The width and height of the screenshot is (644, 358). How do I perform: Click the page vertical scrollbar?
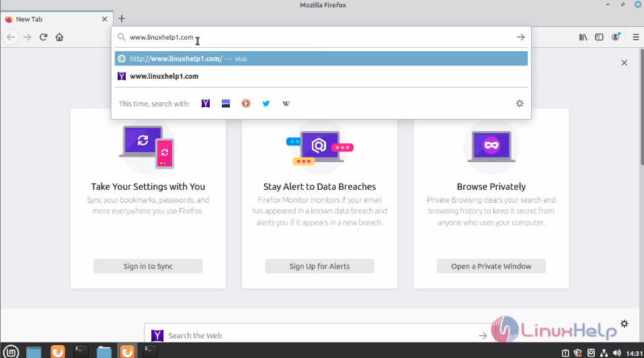pyautogui.click(x=641, y=108)
